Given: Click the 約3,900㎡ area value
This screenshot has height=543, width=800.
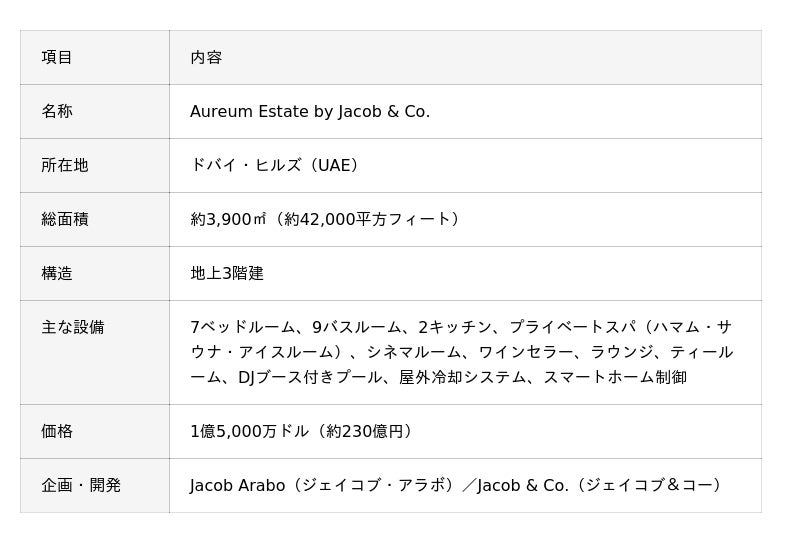Looking at the screenshot, I should tap(228, 219).
